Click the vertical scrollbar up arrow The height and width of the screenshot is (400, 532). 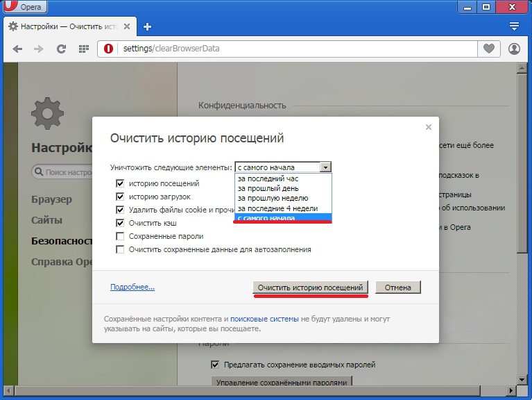point(522,68)
